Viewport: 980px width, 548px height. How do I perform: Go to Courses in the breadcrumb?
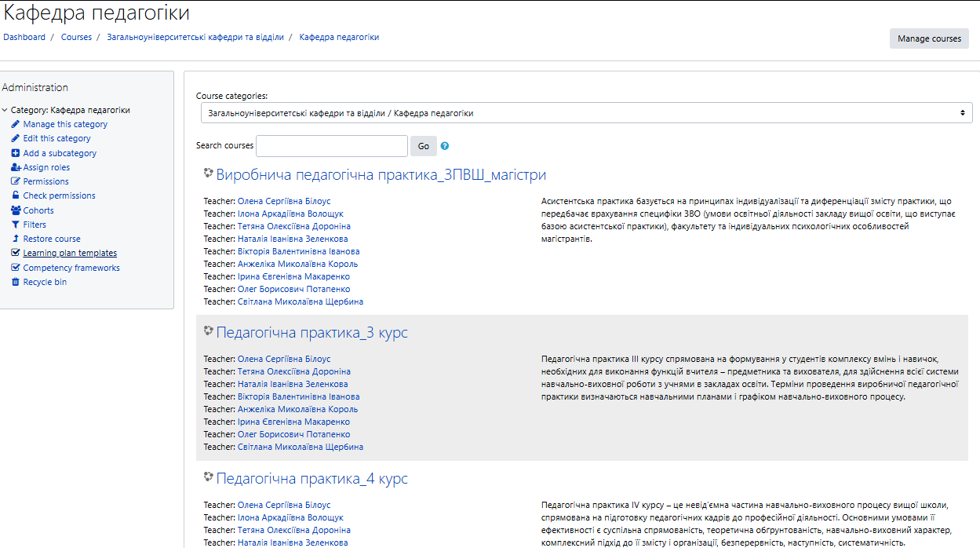(76, 37)
